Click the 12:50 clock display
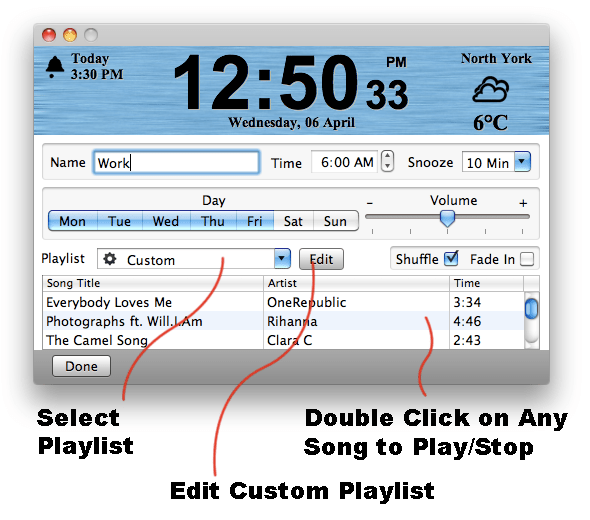 (x=266, y=83)
